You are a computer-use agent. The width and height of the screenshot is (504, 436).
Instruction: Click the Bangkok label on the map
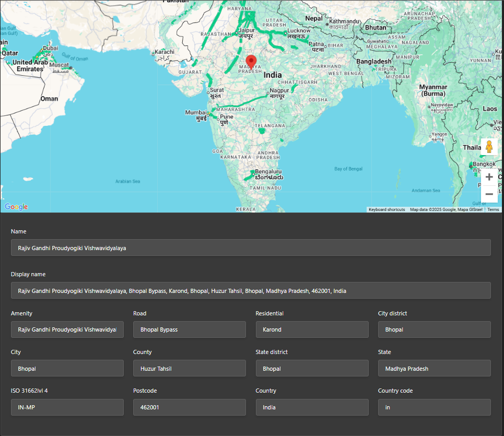(x=484, y=164)
